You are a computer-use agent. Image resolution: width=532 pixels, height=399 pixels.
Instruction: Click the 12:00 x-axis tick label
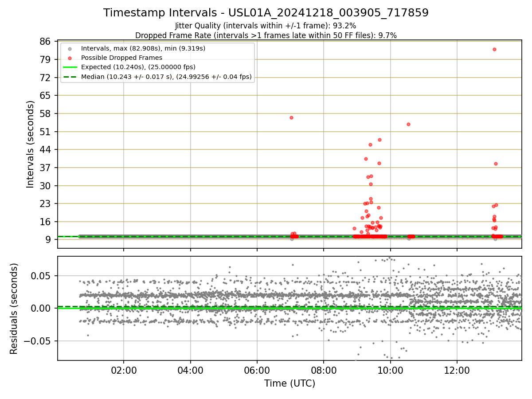pos(457,371)
